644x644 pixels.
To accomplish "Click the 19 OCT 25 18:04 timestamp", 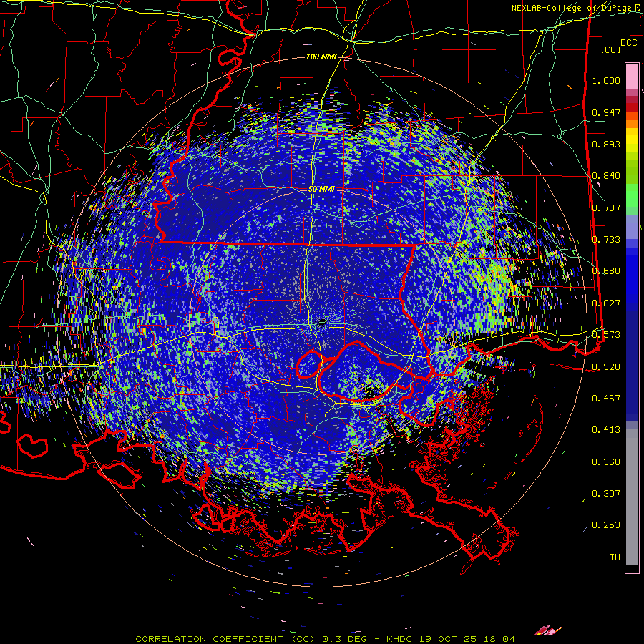I will click(x=467, y=639).
